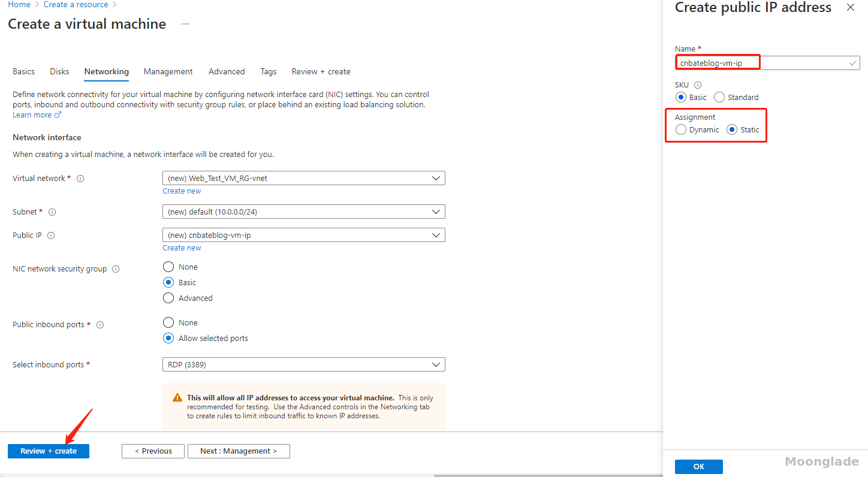Click the Subnet info icon
Screen dimensions: 868x477
click(52, 212)
